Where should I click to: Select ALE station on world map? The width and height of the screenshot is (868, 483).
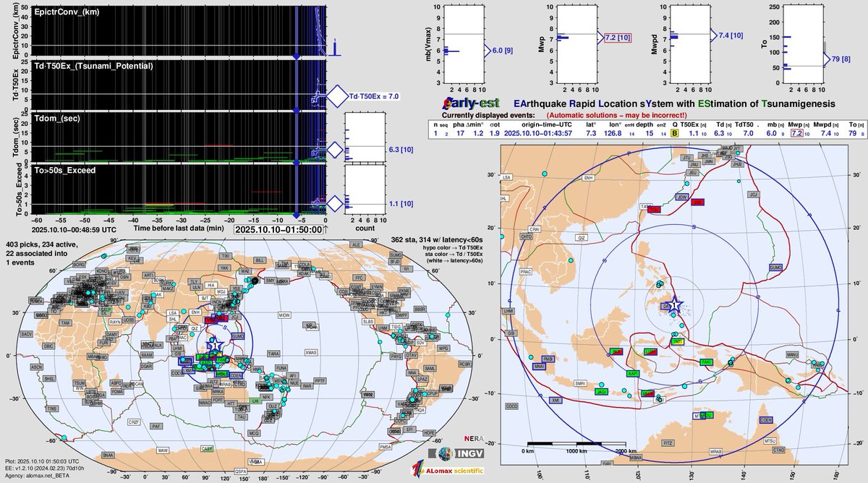pos(355,245)
